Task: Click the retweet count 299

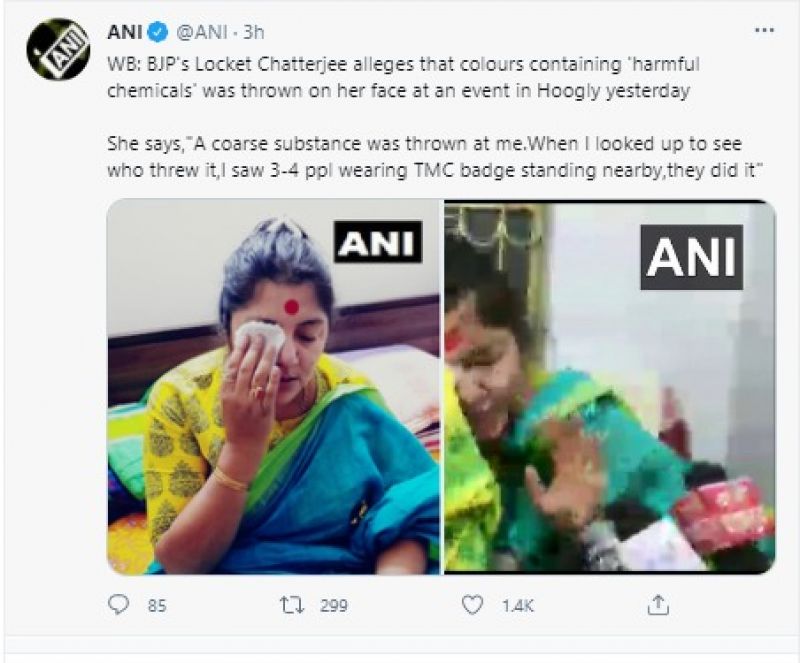Action: [x=335, y=606]
